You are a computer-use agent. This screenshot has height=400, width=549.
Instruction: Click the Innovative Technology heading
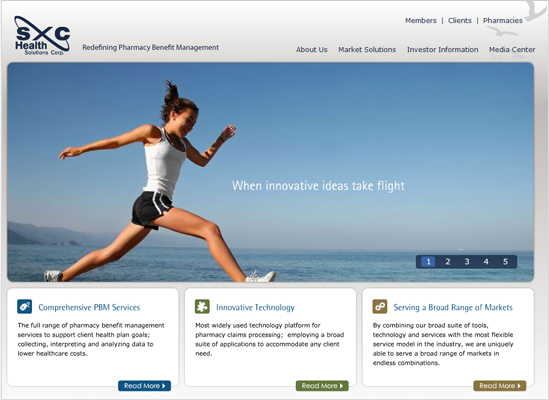[255, 308]
